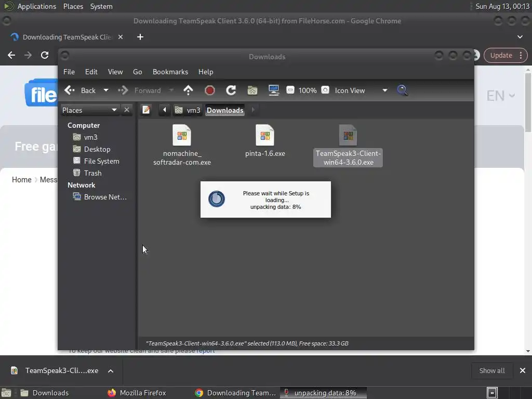
Task: Open the Bookmarks menu
Action: pos(170,72)
